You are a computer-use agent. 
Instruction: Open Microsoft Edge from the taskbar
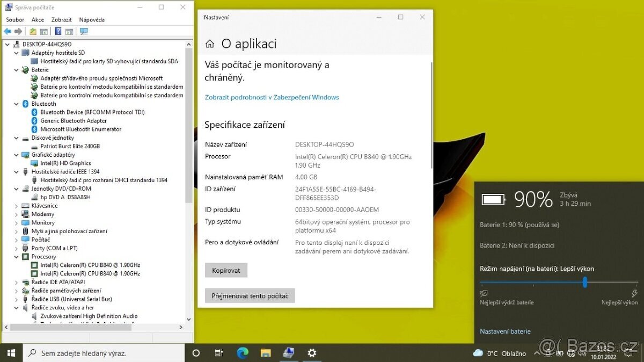click(x=242, y=353)
